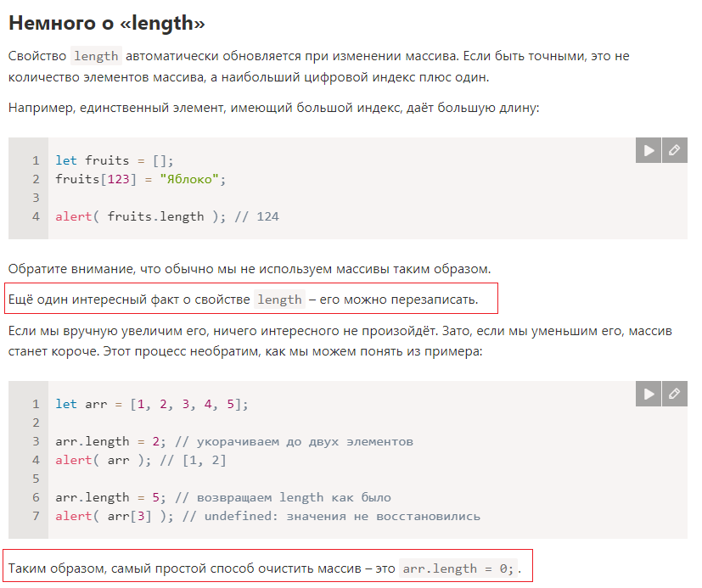Viewport: 702px width, 588px height.
Task: Click 'alert( fruits.length );' code line
Action: click(141, 216)
